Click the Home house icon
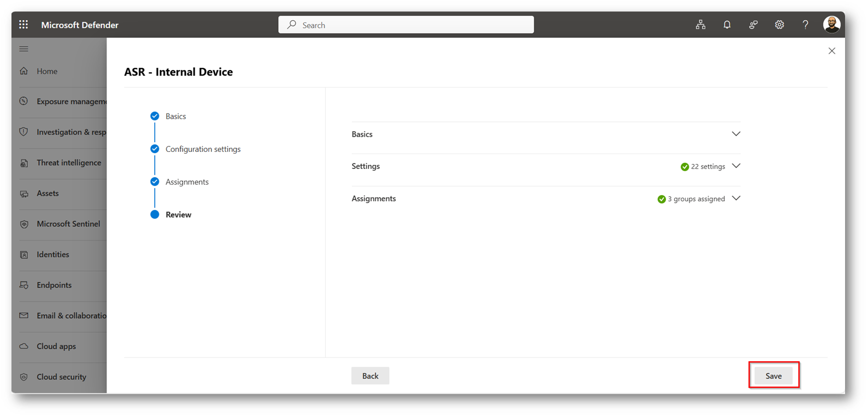 (x=23, y=71)
